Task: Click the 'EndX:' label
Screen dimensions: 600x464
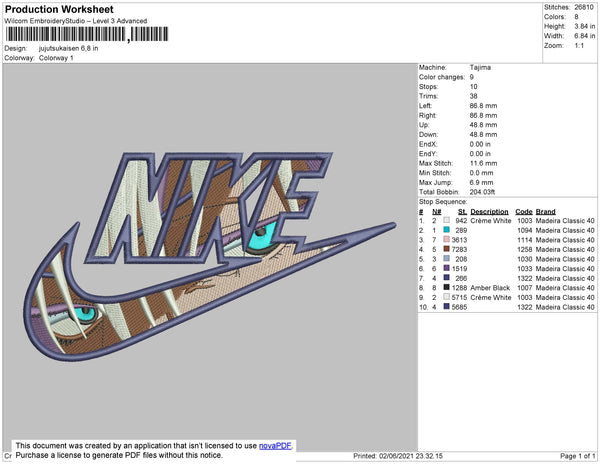Action: pos(428,144)
